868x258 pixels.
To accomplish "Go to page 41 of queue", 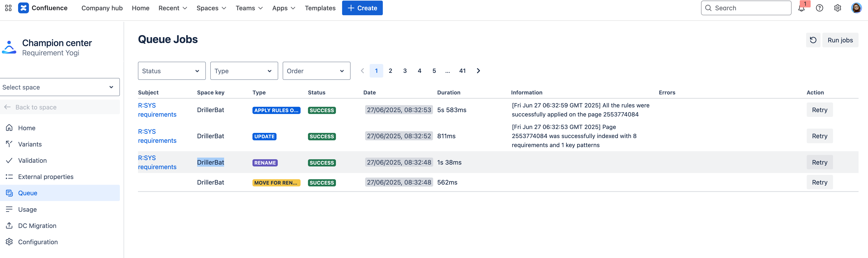I will tap(462, 71).
